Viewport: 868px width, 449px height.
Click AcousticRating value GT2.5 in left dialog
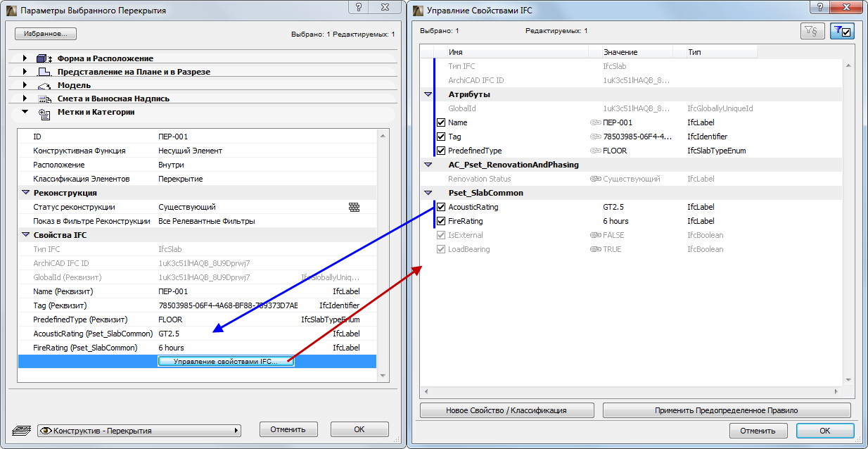pos(169,334)
